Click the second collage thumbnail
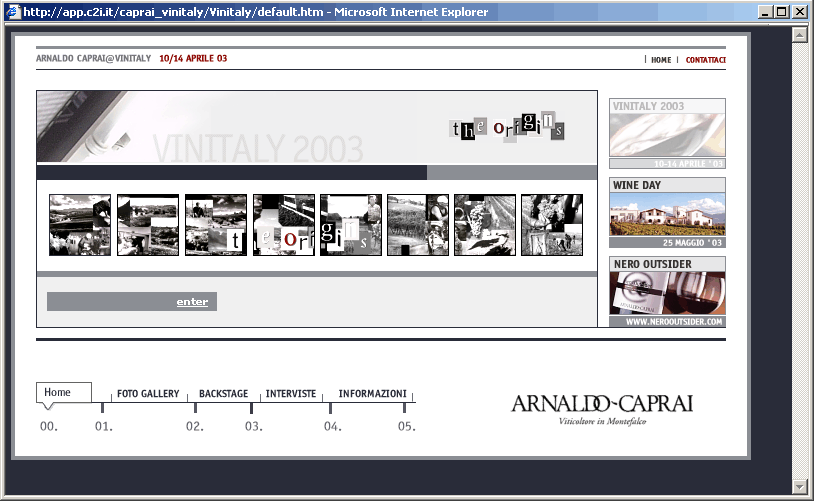This screenshot has height=501, width=814. (x=148, y=225)
